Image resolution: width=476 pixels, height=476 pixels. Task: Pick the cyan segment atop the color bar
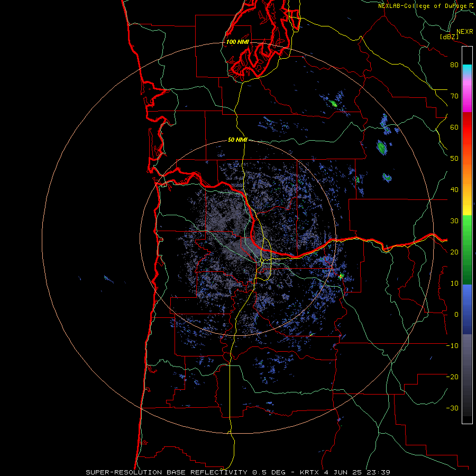pos(467,69)
